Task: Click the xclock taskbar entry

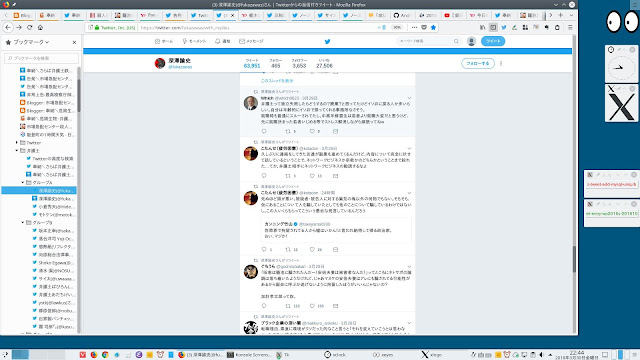Action: pos(336,355)
